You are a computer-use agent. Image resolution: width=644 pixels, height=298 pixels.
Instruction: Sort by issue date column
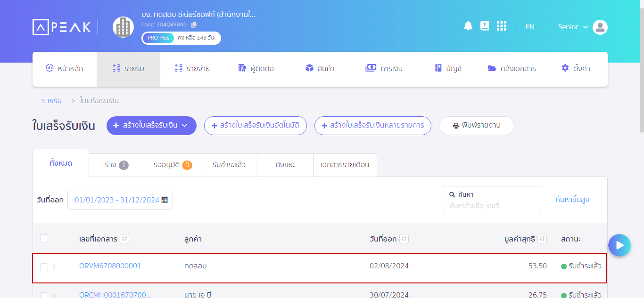pyautogui.click(x=404, y=239)
